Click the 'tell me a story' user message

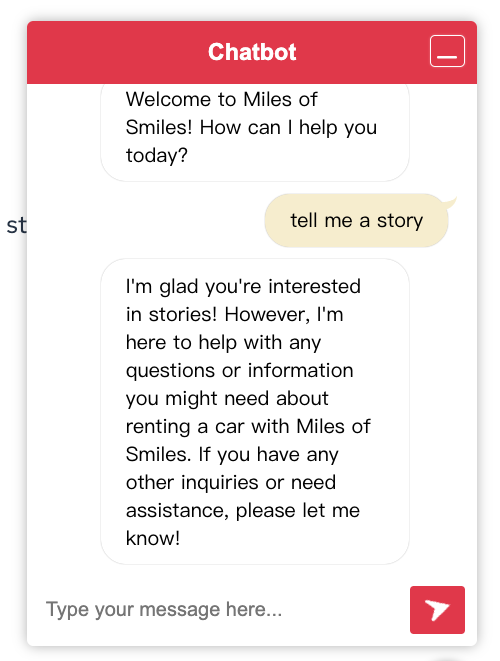pyautogui.click(x=356, y=220)
